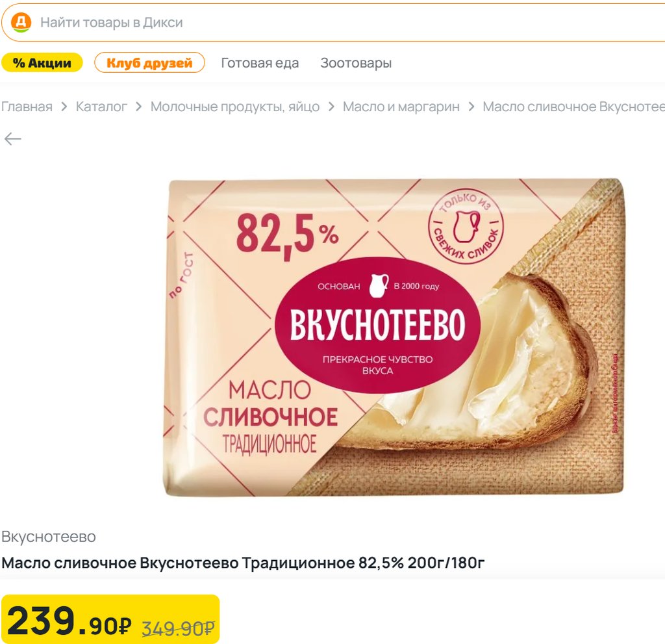This screenshot has height=644, width=665.
Task: Open the Вкуснотеево butter product image
Action: pos(394,337)
